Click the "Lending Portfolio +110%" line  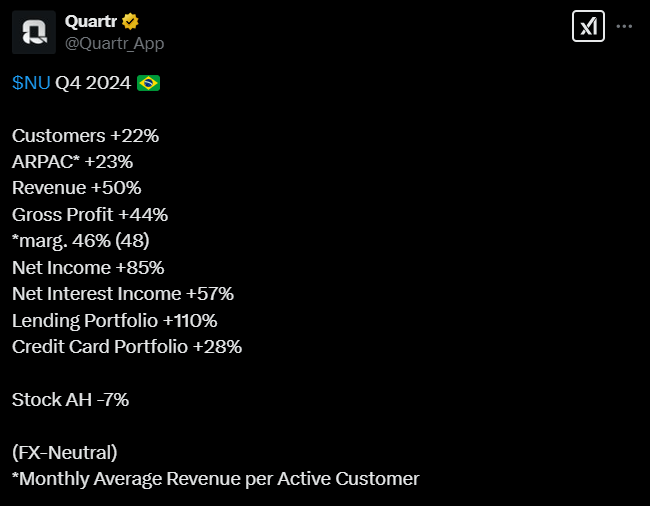click(x=114, y=320)
